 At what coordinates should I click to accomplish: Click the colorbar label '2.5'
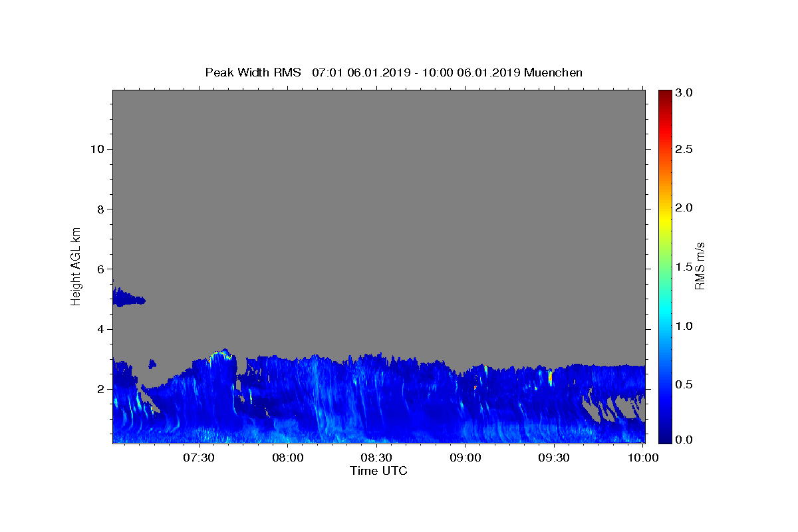[x=684, y=149]
